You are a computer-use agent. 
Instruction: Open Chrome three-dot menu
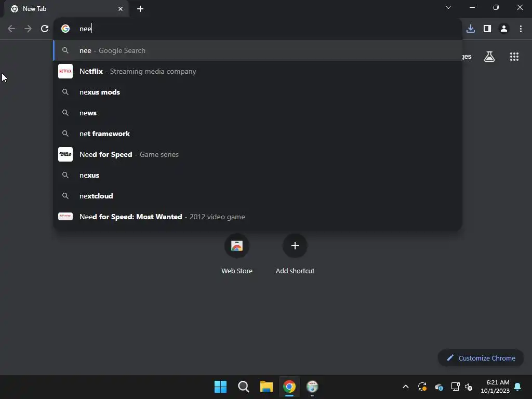click(521, 29)
